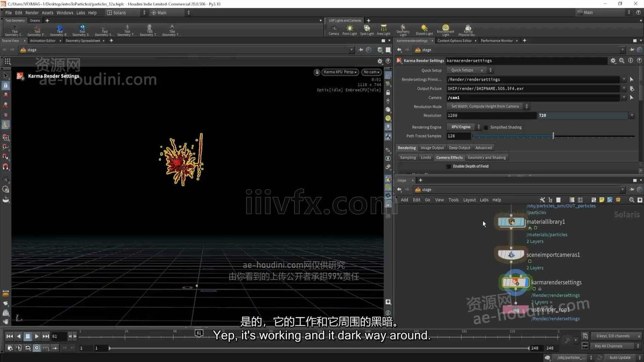Open the Performance Monitor tab

(x=496, y=41)
